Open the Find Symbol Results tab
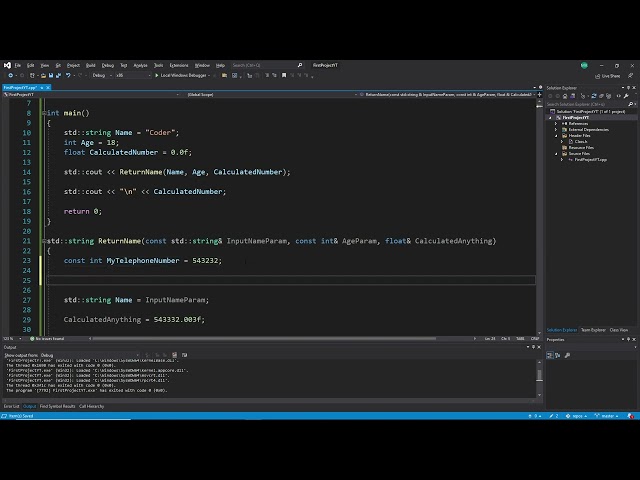640x480 pixels. point(58,407)
